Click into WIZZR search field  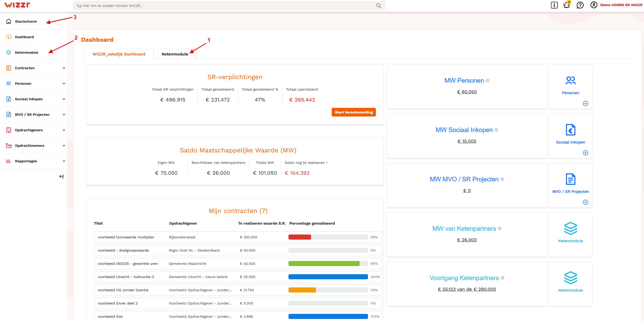229,6
